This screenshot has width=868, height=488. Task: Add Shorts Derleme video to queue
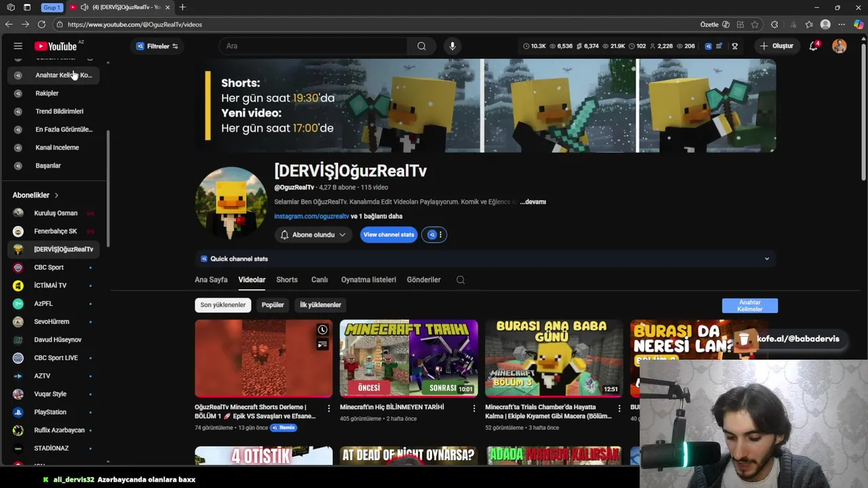tap(323, 344)
